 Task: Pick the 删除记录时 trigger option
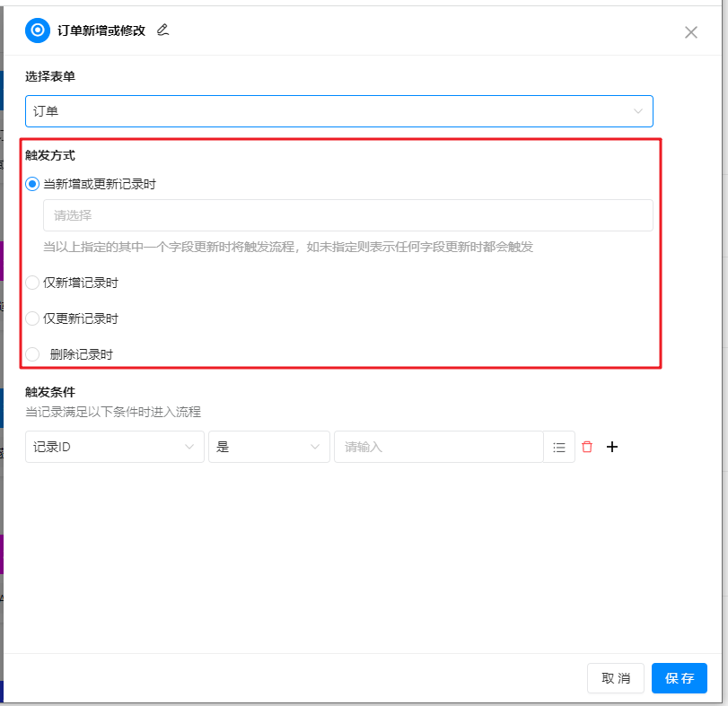[33, 354]
